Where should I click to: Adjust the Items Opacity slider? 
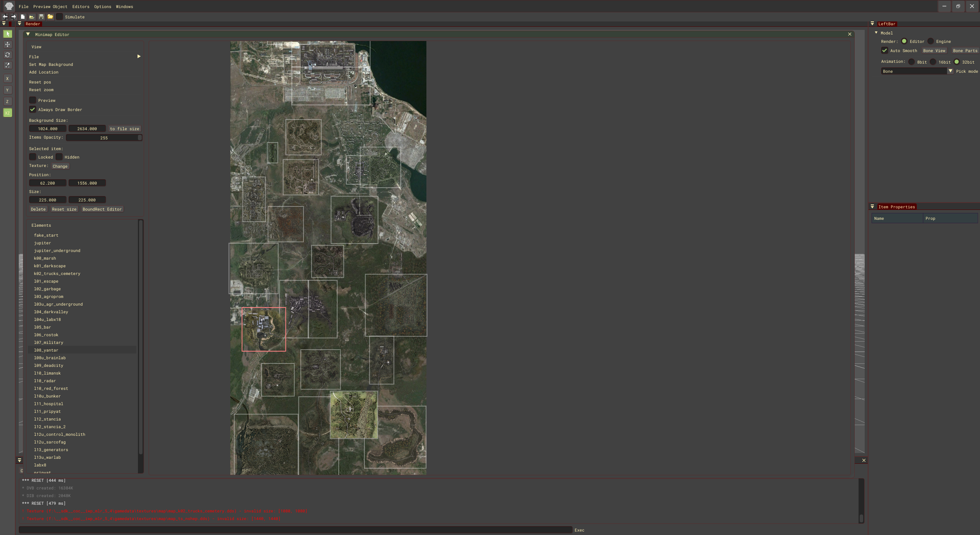pos(104,138)
